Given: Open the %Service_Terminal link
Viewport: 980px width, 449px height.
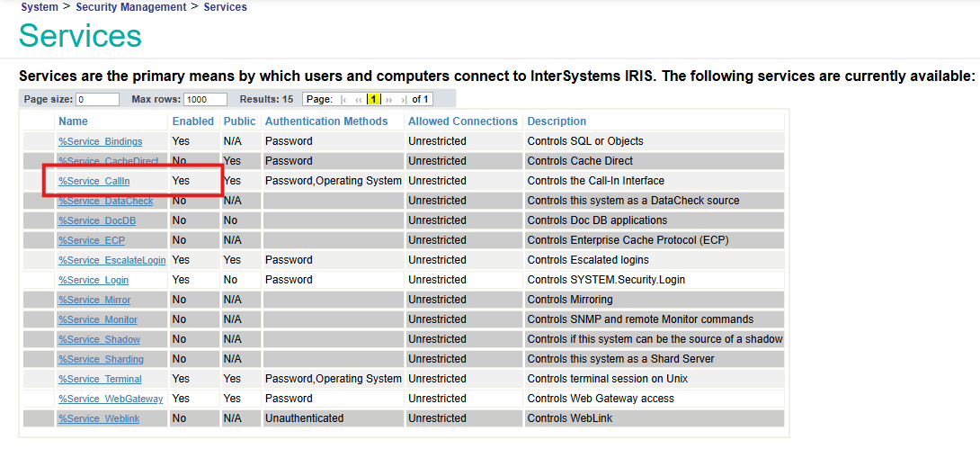Looking at the screenshot, I should click(x=100, y=379).
